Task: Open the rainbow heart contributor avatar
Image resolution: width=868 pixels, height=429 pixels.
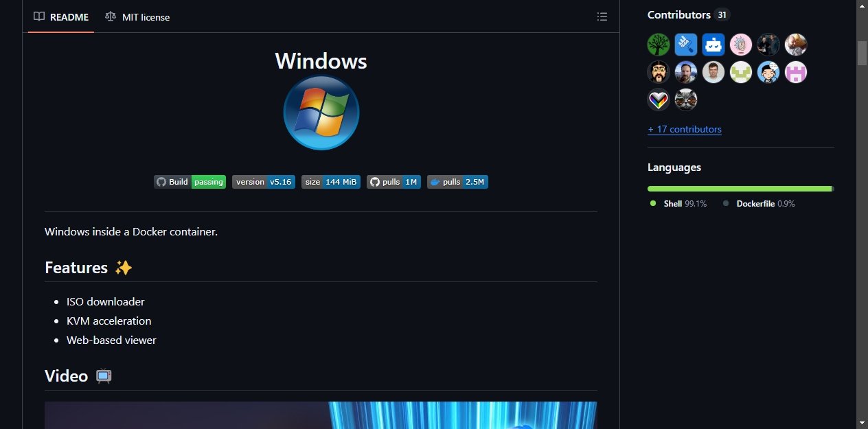Action: pos(659,100)
